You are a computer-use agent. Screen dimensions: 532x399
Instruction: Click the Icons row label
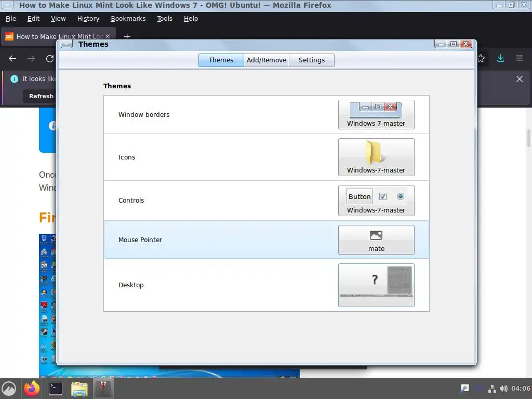(127, 157)
